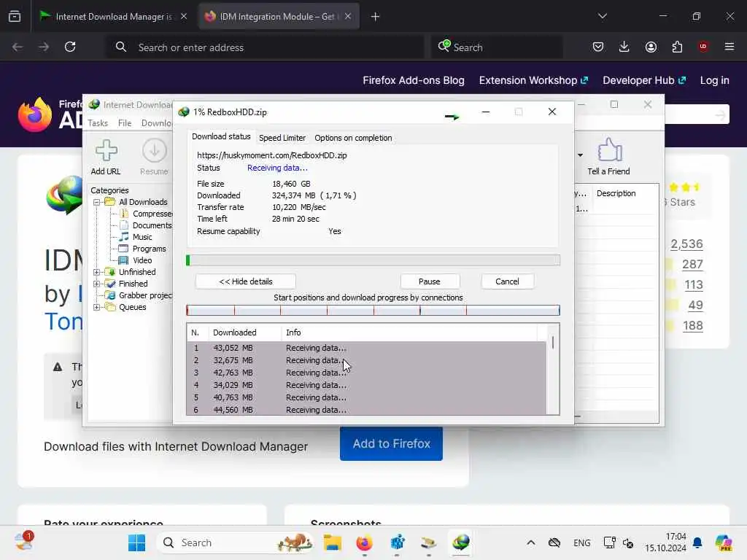The image size is (747, 560).
Task: Click the connections progress segment bar
Action: pyautogui.click(x=373, y=311)
